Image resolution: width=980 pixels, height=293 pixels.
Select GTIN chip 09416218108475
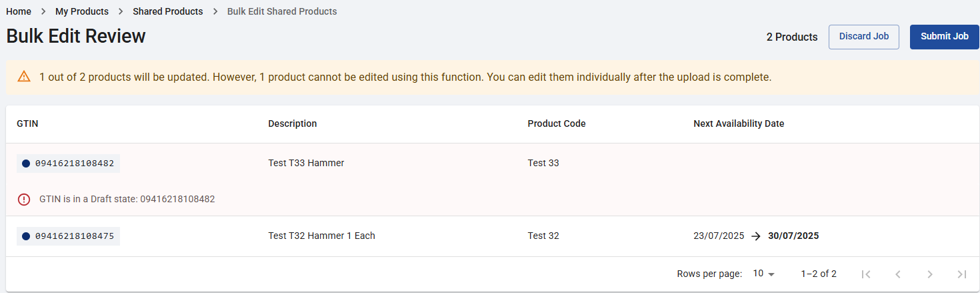point(68,236)
